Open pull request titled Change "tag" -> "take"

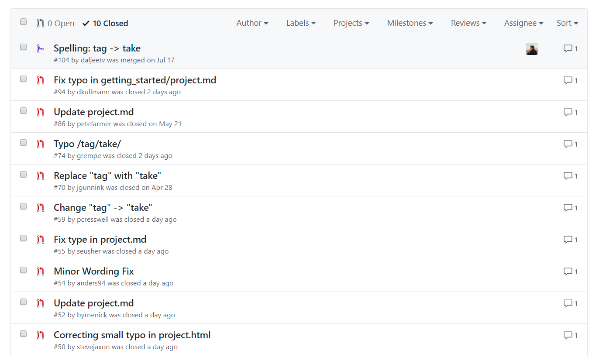point(103,208)
